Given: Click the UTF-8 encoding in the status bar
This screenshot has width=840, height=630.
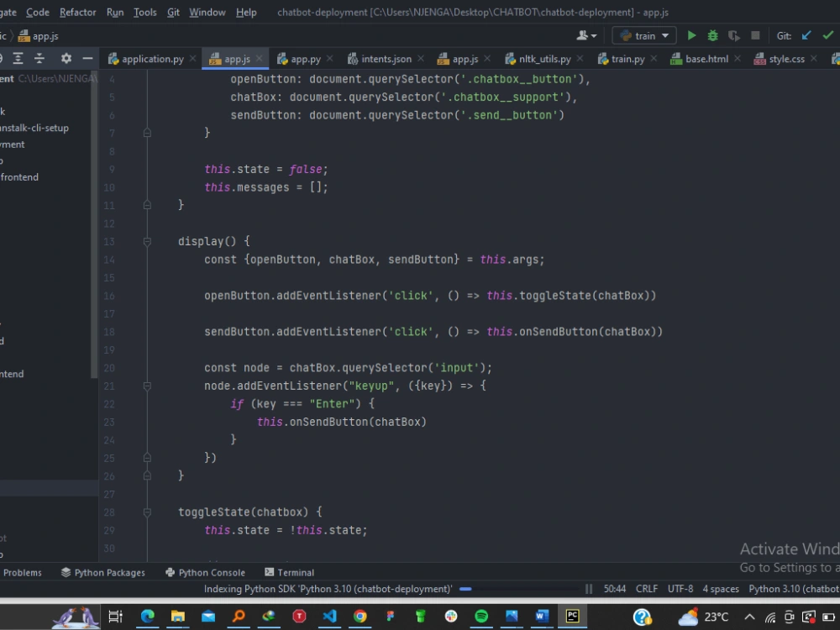Looking at the screenshot, I should pos(680,589).
